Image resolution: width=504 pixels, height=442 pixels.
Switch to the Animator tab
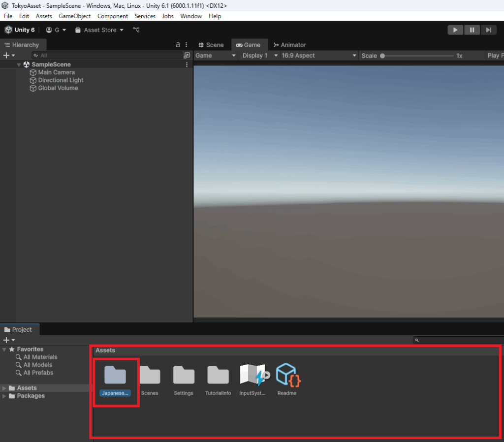click(289, 45)
